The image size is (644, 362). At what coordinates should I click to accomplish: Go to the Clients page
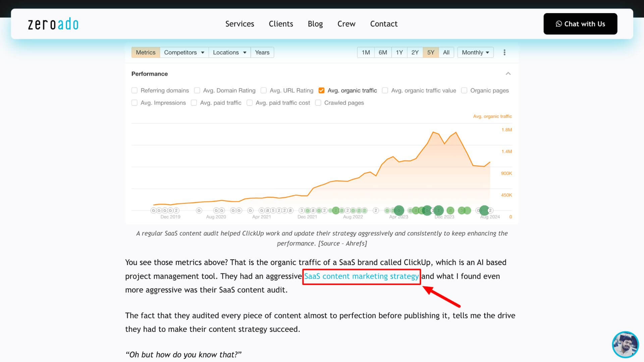point(281,24)
